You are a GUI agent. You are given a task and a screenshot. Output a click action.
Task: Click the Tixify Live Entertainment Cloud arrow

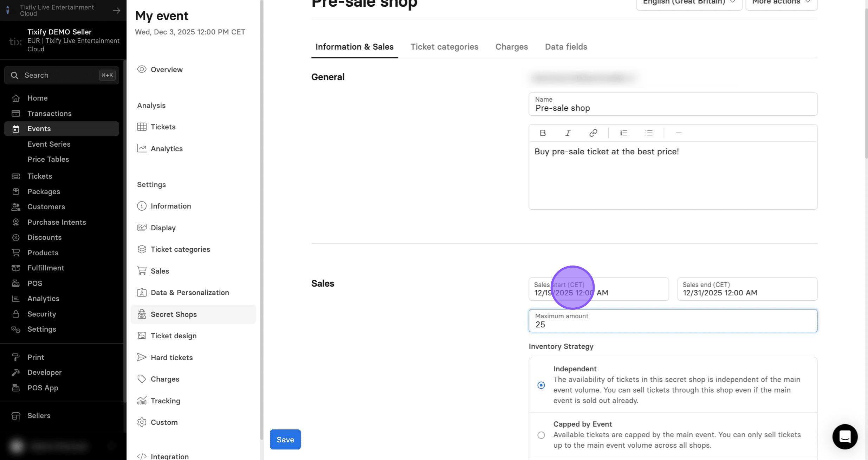pyautogui.click(x=116, y=11)
